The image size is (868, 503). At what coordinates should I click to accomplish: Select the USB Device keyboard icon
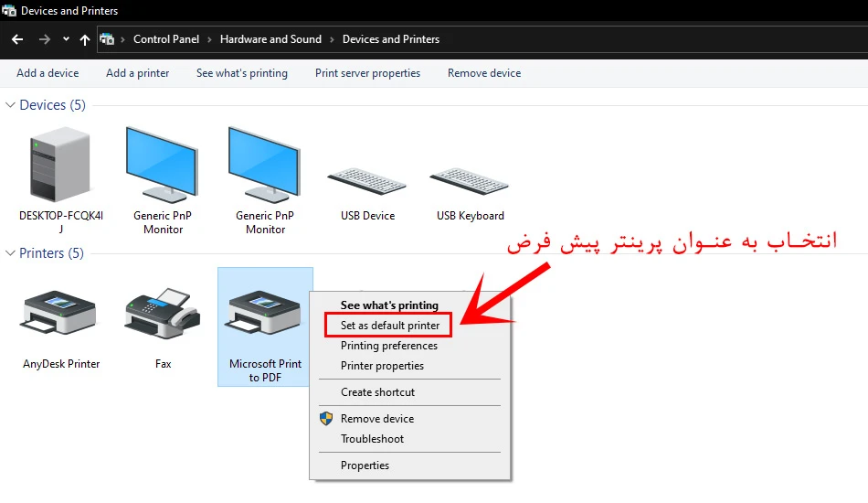pos(367,182)
